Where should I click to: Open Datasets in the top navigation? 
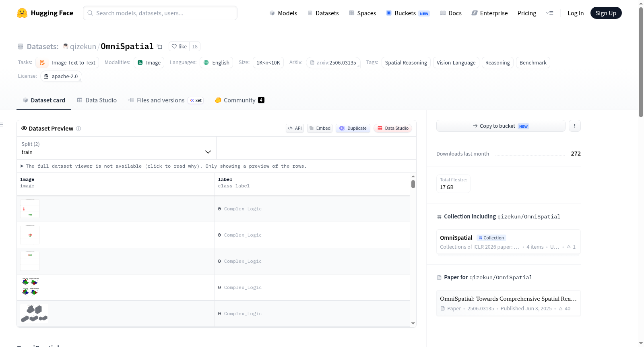point(323,13)
